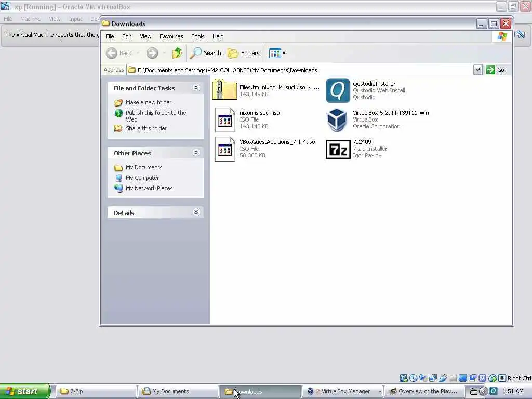Click the Go button
The height and width of the screenshot is (399, 532).
pos(496,70)
